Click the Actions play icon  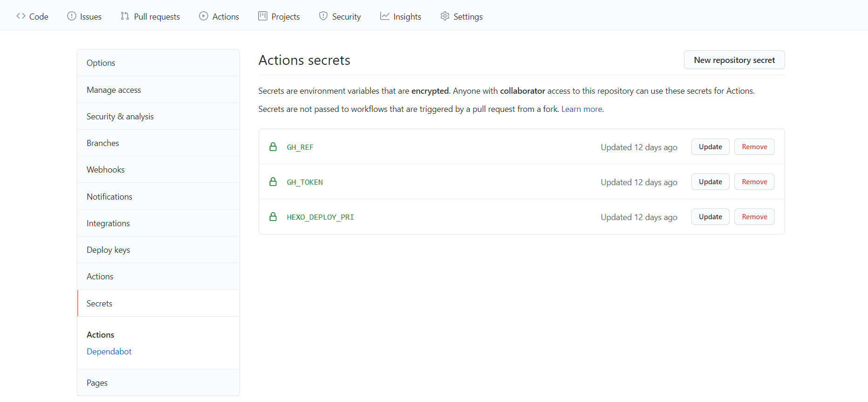coord(204,16)
